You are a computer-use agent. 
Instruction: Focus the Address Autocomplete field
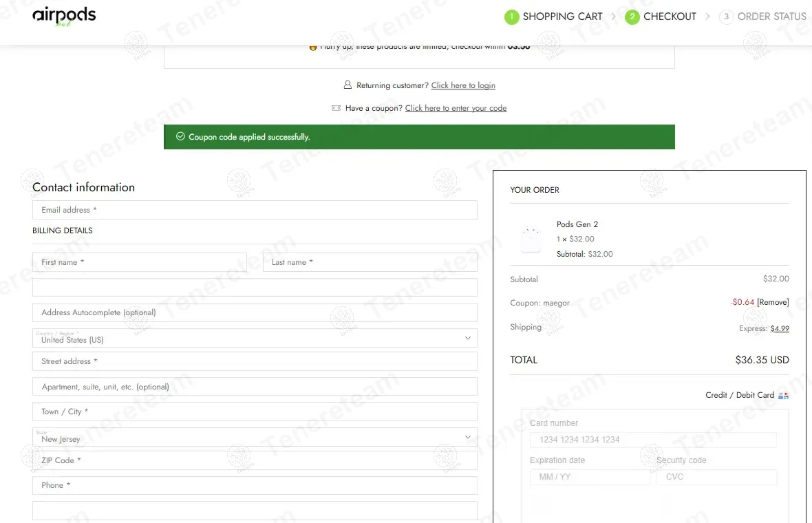click(x=255, y=312)
